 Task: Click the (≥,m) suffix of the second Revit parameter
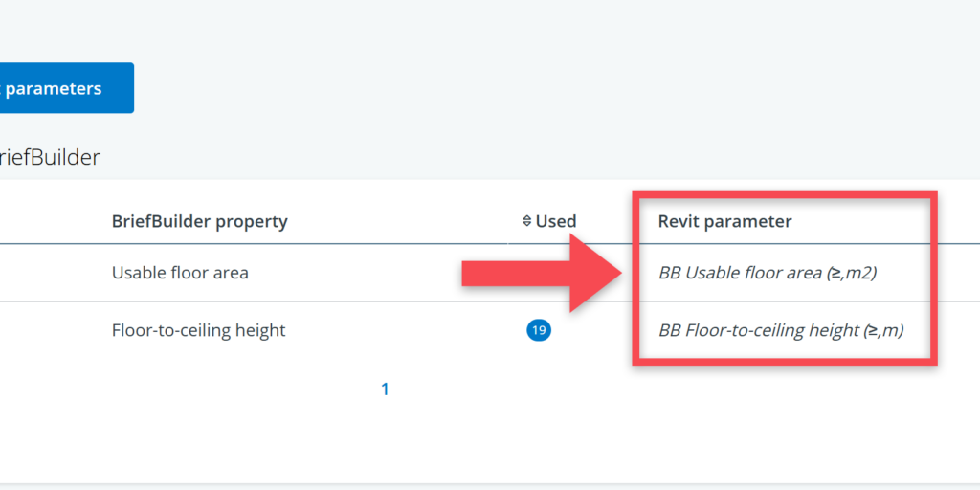[x=882, y=330]
